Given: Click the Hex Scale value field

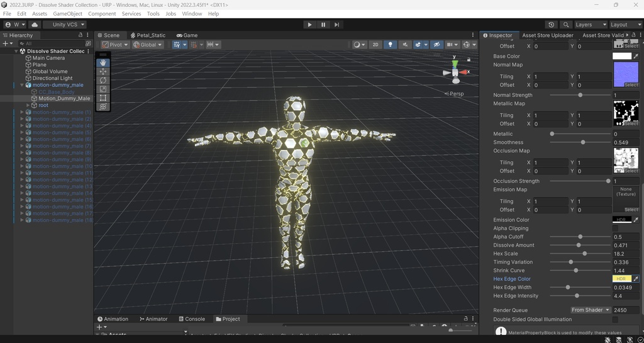Looking at the screenshot, I should tap(626, 254).
